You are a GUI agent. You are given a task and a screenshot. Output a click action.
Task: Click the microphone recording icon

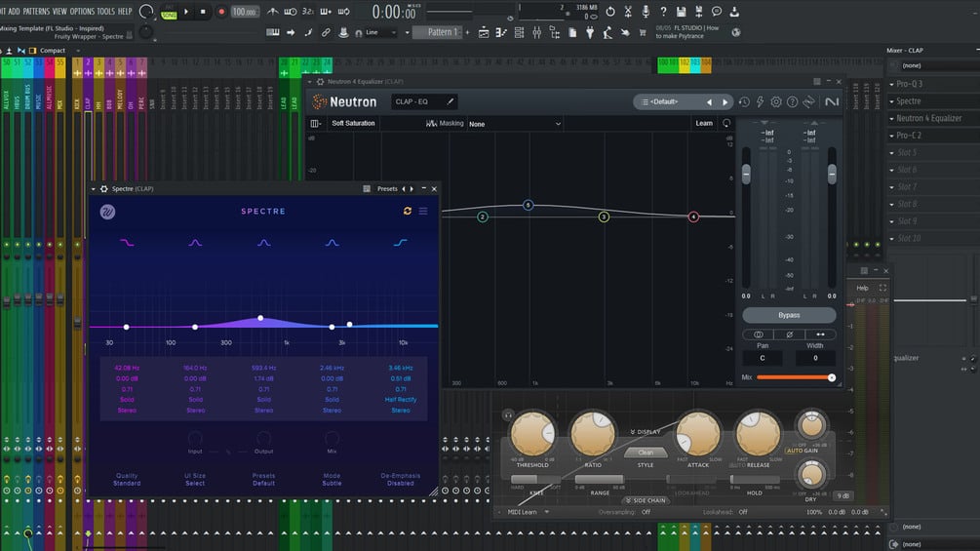point(646,12)
